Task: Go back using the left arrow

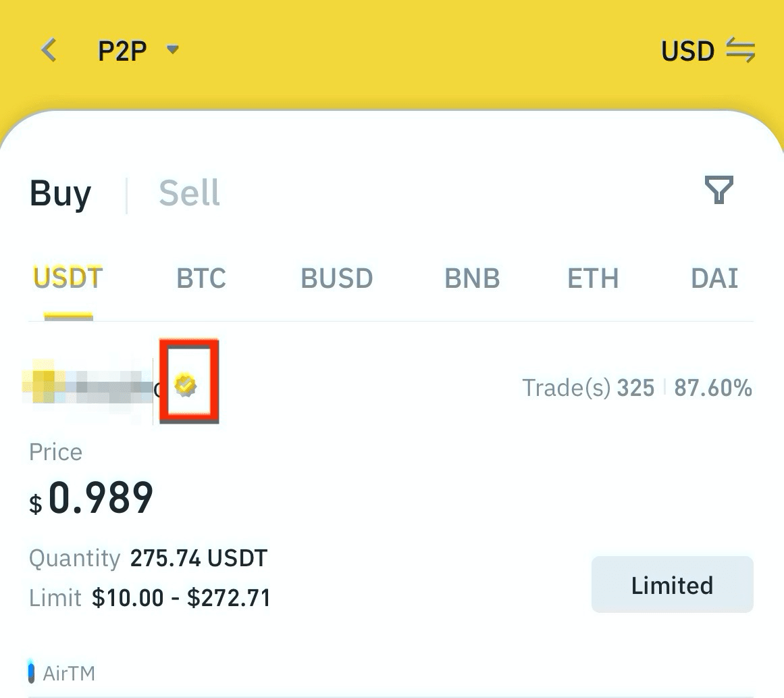Action: [x=49, y=50]
